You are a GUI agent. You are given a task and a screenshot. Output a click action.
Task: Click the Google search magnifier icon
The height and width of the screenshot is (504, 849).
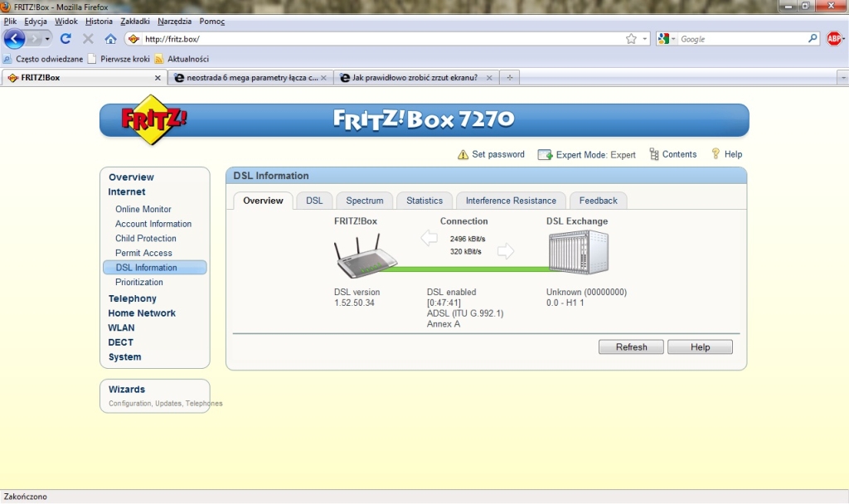click(813, 38)
